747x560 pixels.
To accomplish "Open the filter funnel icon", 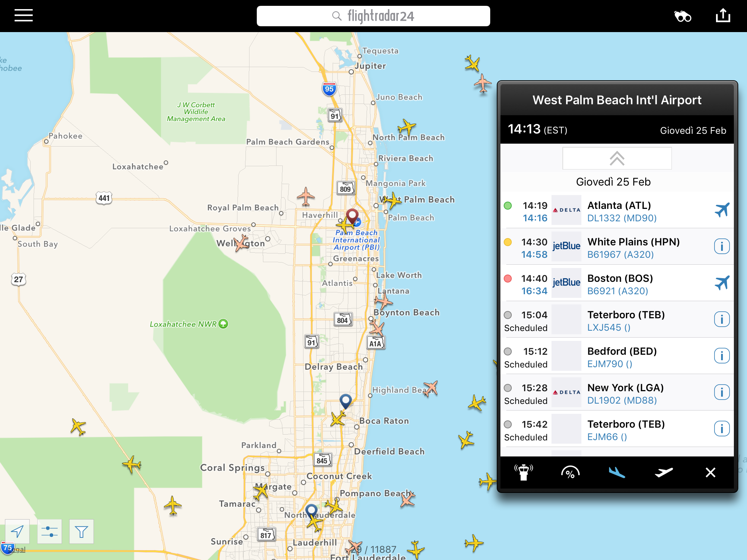I will tap(81, 532).
